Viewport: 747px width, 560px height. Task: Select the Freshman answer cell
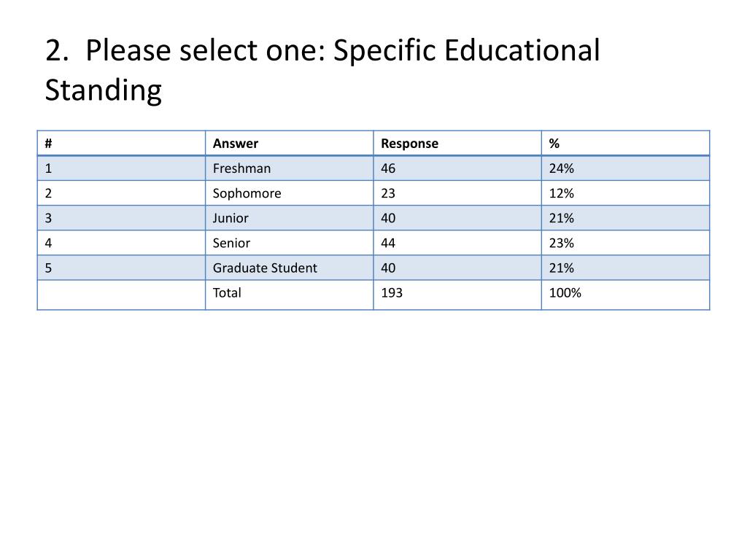pos(289,168)
